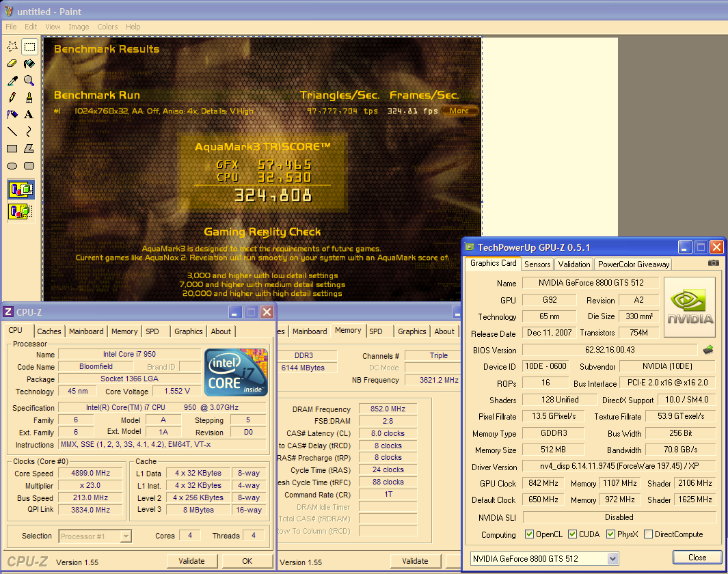Select the Rounded Rectangle tool in Paint
Image resolution: width=728 pixels, height=574 pixels.
point(29,165)
